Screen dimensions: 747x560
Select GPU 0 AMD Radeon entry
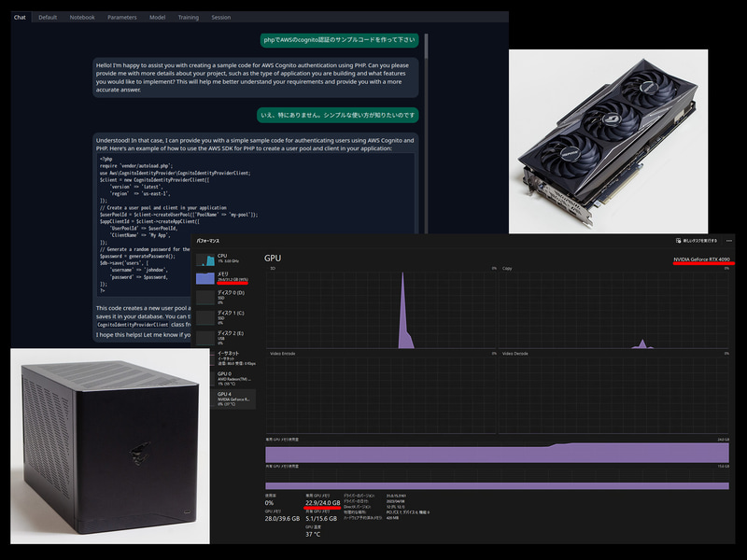(233, 378)
